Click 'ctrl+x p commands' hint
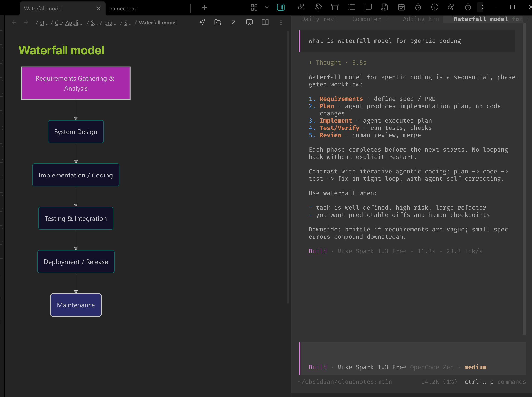 495,382
